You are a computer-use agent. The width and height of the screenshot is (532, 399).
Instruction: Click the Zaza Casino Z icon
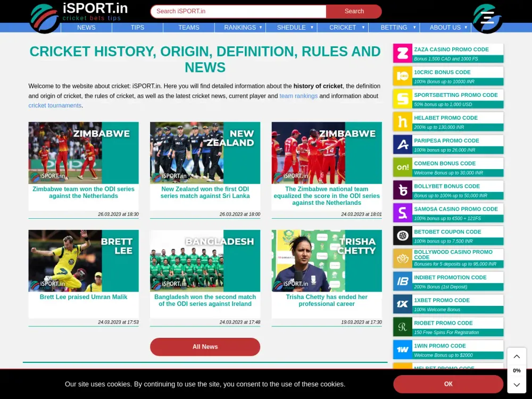coord(403,53)
